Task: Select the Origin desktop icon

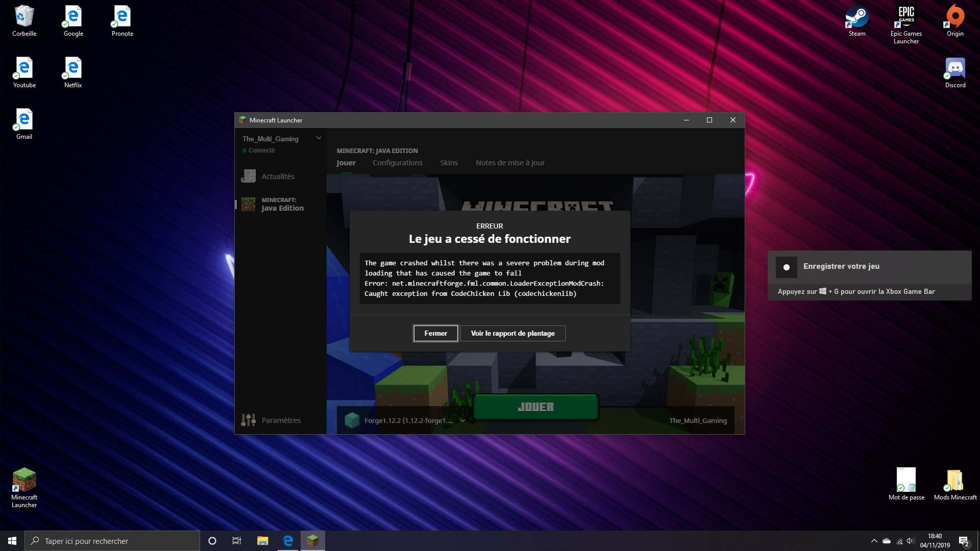Action: pos(955,21)
